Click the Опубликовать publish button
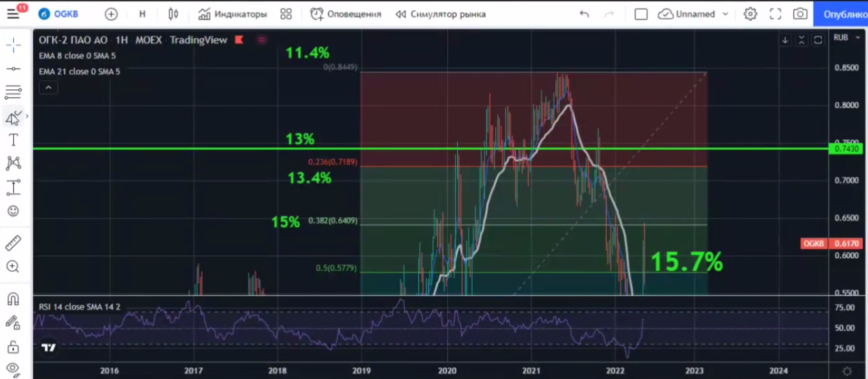This screenshot has height=379, width=868. point(842,14)
